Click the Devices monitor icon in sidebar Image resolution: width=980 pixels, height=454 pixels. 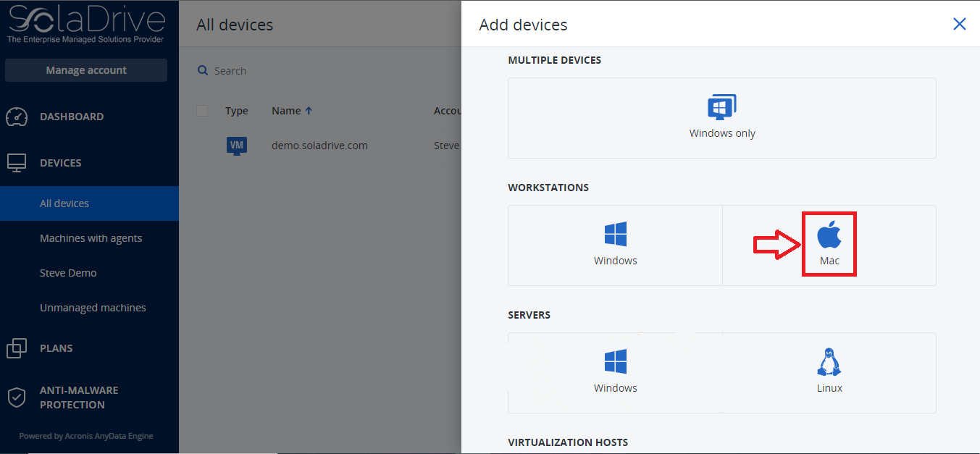(17, 163)
